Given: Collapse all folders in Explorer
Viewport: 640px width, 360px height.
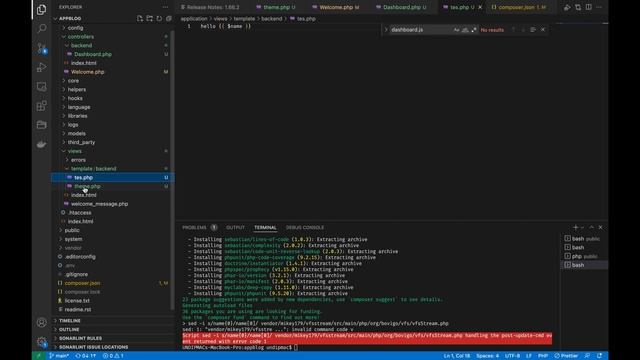Looking at the screenshot, I should (x=169, y=18).
